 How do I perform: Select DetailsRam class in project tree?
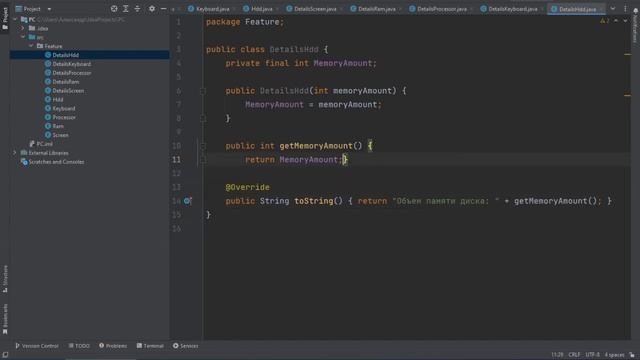click(x=65, y=82)
